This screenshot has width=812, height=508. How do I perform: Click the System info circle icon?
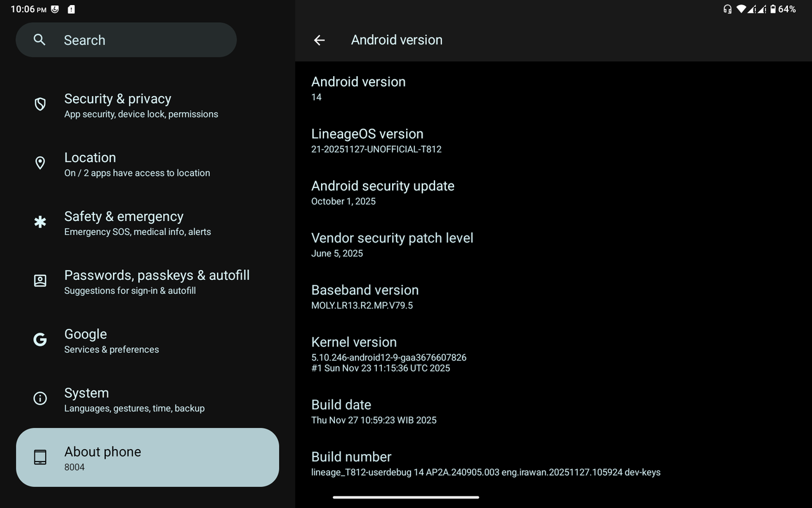tap(40, 399)
